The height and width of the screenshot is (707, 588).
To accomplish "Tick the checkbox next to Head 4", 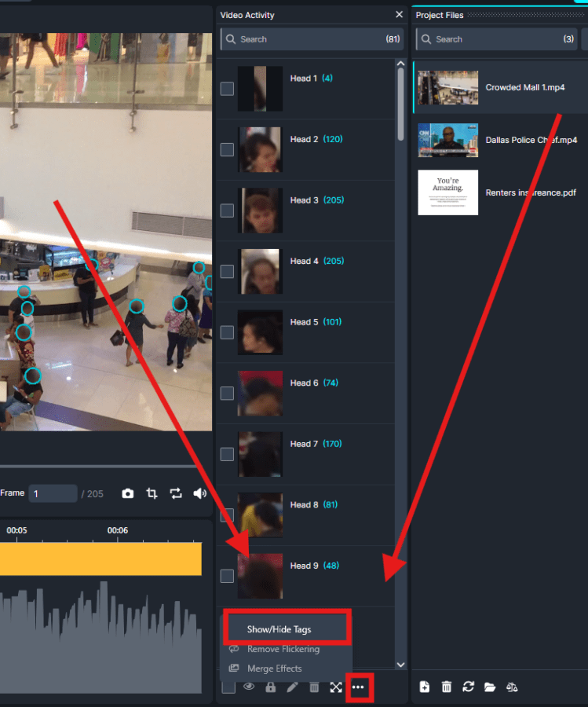I will [x=227, y=271].
